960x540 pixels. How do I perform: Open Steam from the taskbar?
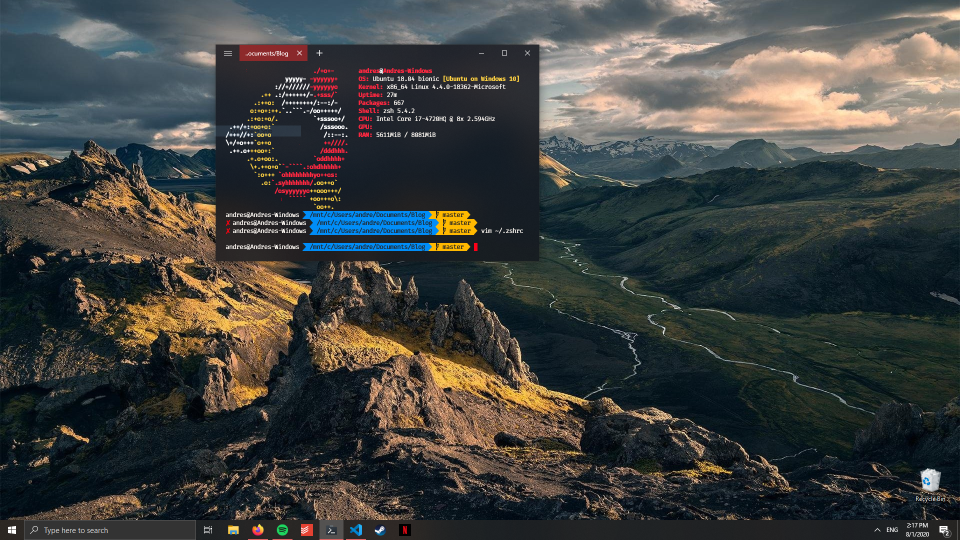click(x=380, y=530)
